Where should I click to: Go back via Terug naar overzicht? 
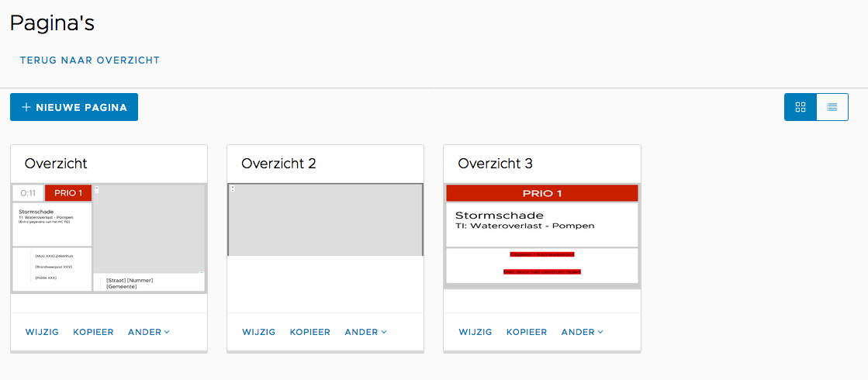(x=90, y=60)
